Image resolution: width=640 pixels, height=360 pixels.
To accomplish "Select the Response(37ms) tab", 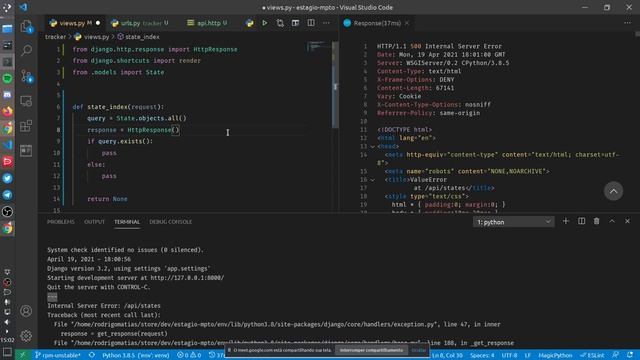I will [x=377, y=23].
